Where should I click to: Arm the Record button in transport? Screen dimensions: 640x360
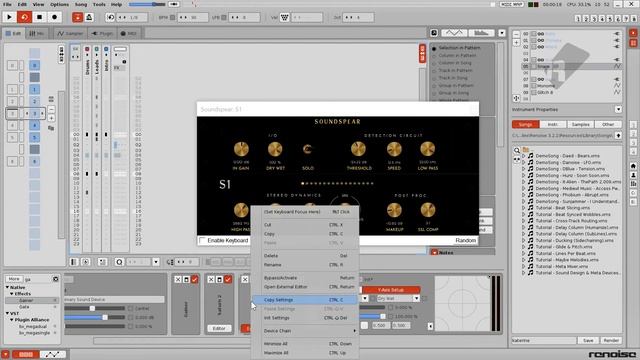point(54,17)
